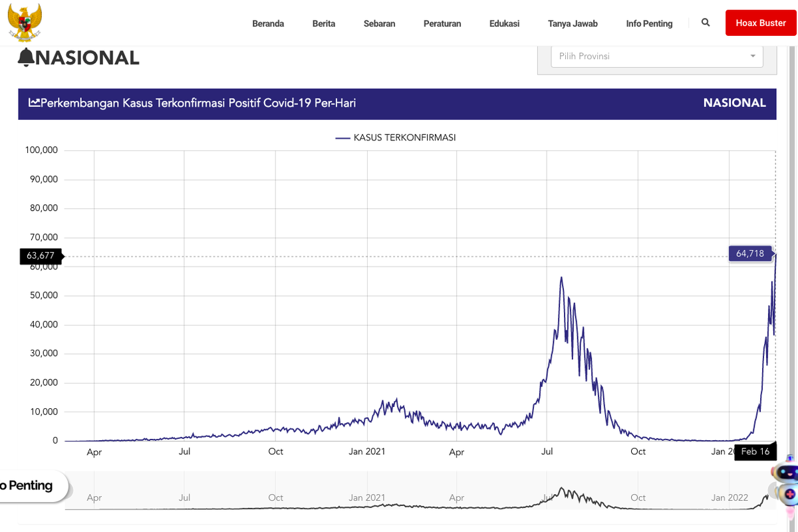Image resolution: width=798 pixels, height=532 pixels.
Task: Click the 50,000 y-axis label
Action: (44, 295)
